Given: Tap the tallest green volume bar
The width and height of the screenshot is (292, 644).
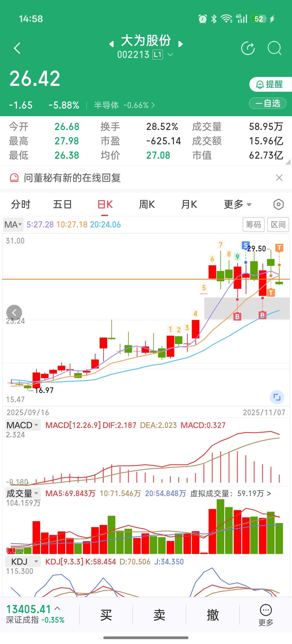Looking at the screenshot, I should (221, 526).
